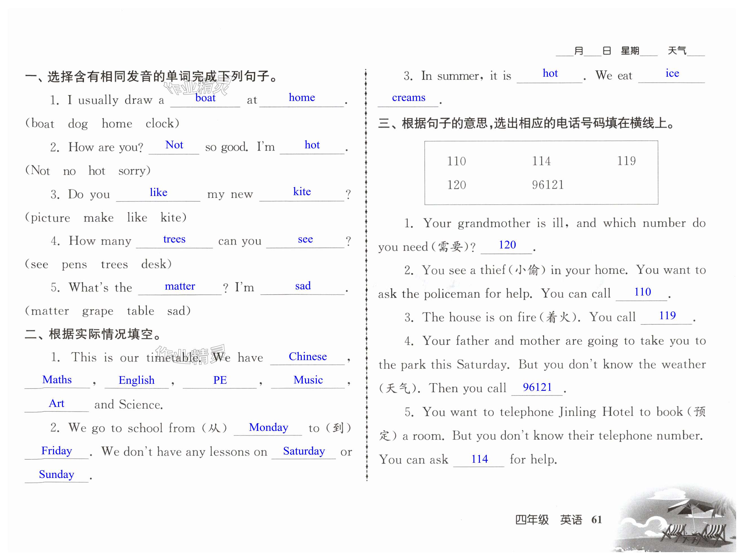Click the phone number box entry 110

(456, 161)
